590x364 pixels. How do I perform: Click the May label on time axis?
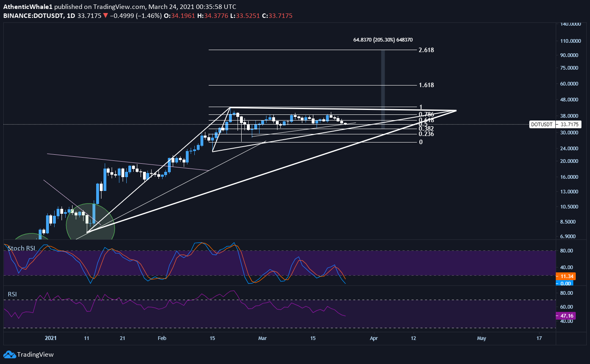(482, 338)
